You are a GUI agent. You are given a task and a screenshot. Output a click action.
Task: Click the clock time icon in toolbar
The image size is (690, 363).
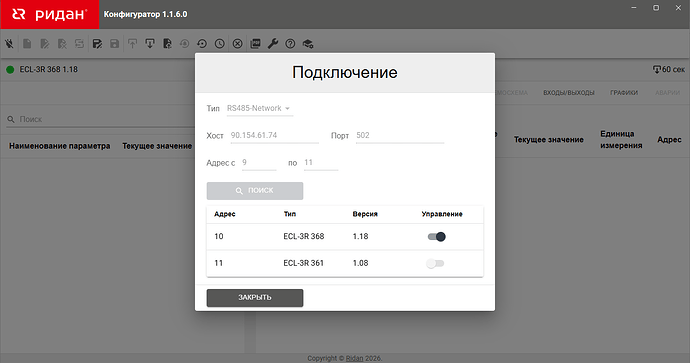[x=220, y=44]
